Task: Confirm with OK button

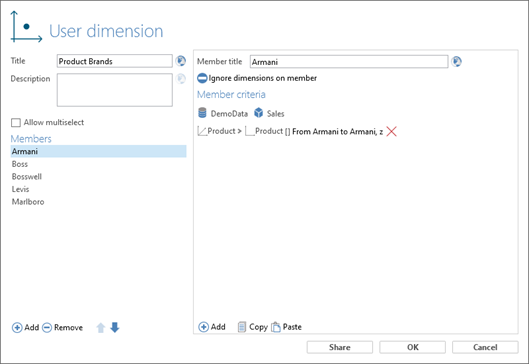Action: tap(412, 347)
